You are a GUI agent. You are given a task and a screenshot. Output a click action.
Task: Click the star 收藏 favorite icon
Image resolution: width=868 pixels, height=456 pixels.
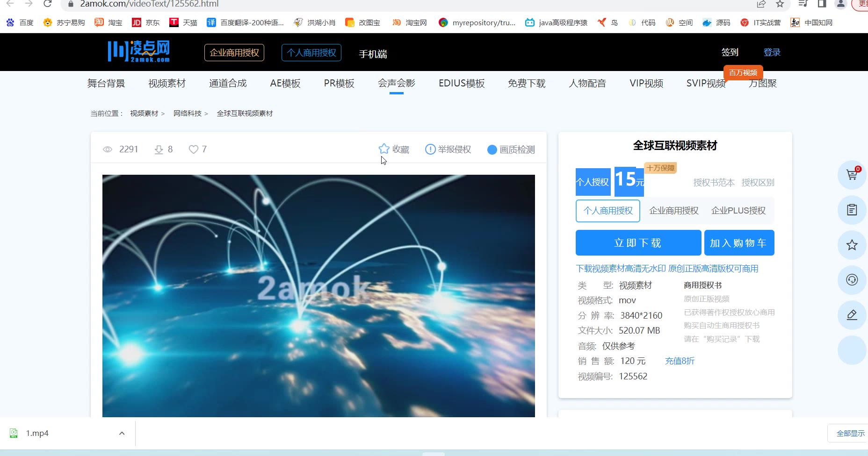(x=384, y=149)
